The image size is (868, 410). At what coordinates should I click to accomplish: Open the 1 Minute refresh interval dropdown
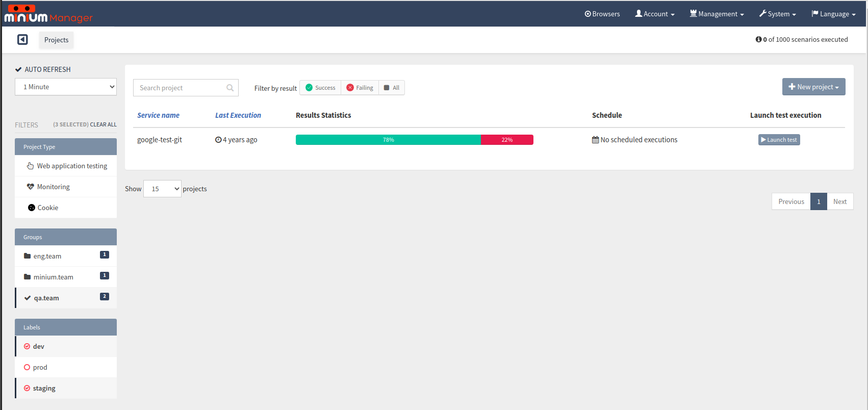pos(66,87)
